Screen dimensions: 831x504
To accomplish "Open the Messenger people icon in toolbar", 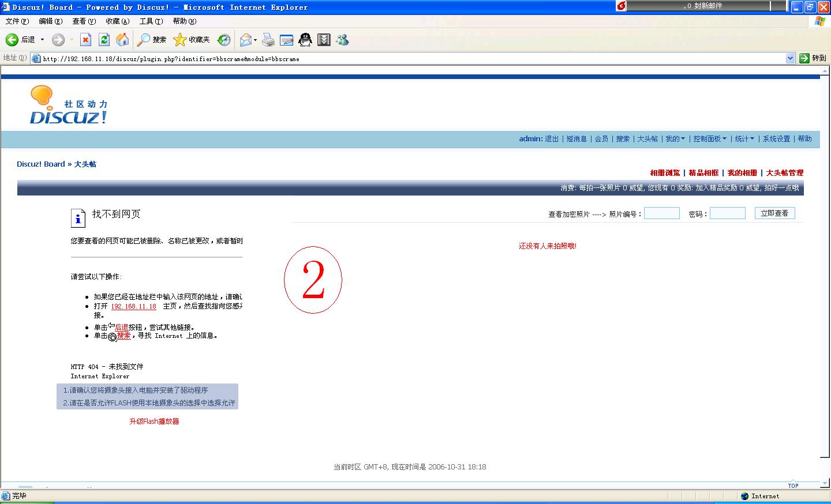I will point(343,40).
